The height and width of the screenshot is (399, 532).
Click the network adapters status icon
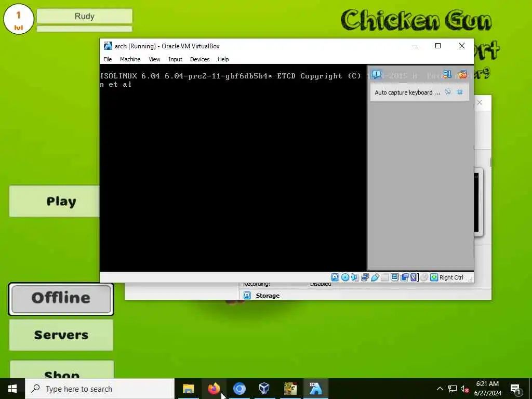(365, 277)
